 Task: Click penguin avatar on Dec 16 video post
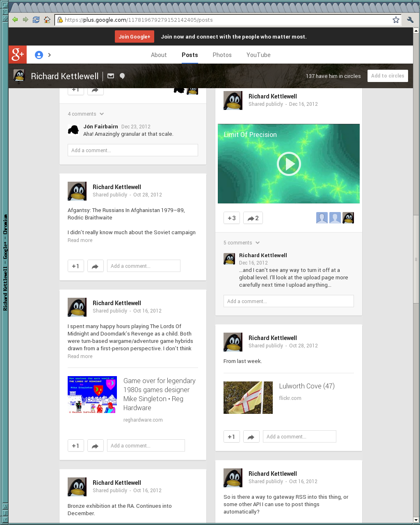point(233,100)
